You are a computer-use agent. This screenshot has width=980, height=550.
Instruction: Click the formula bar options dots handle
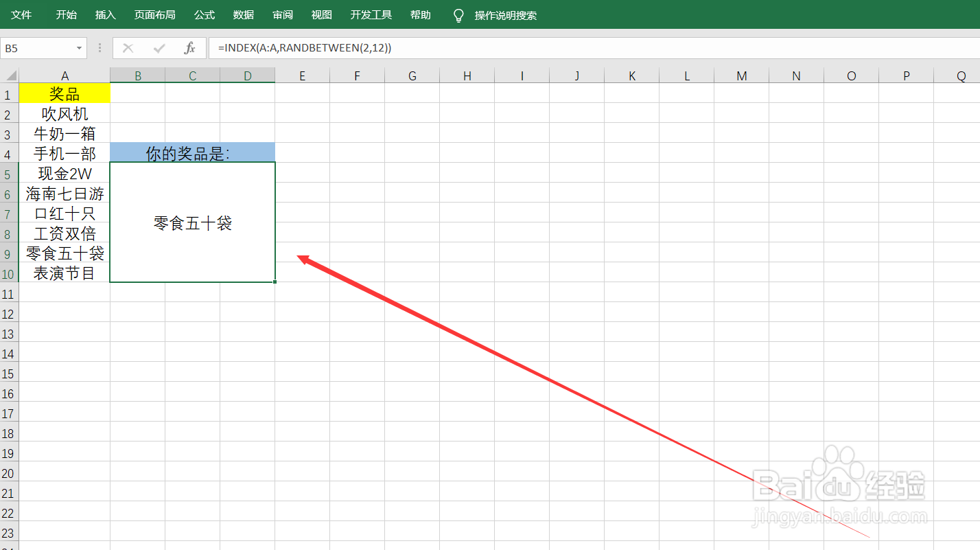click(100, 48)
